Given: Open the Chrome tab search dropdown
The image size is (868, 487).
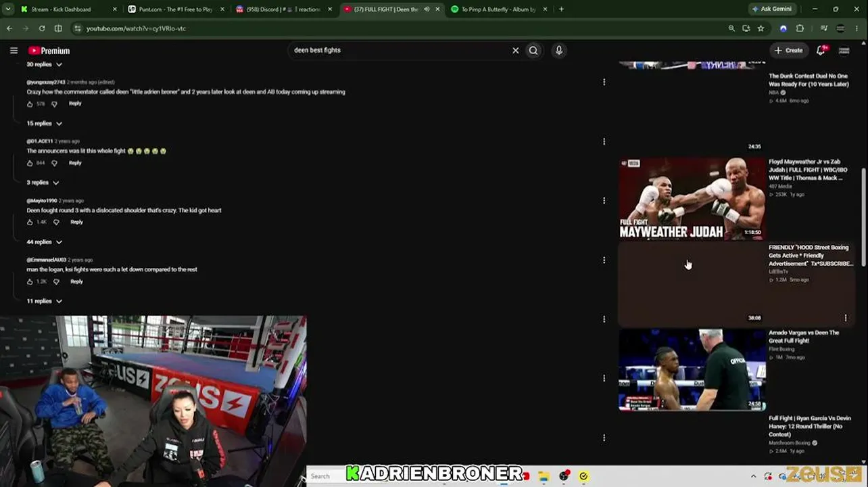Looking at the screenshot, I should click(x=9, y=9).
